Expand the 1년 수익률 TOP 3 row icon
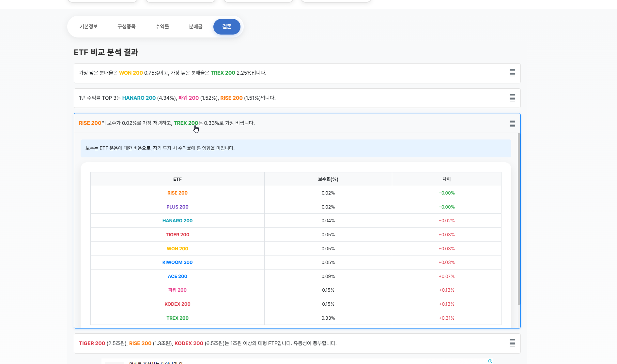617x364 pixels. [x=512, y=98]
